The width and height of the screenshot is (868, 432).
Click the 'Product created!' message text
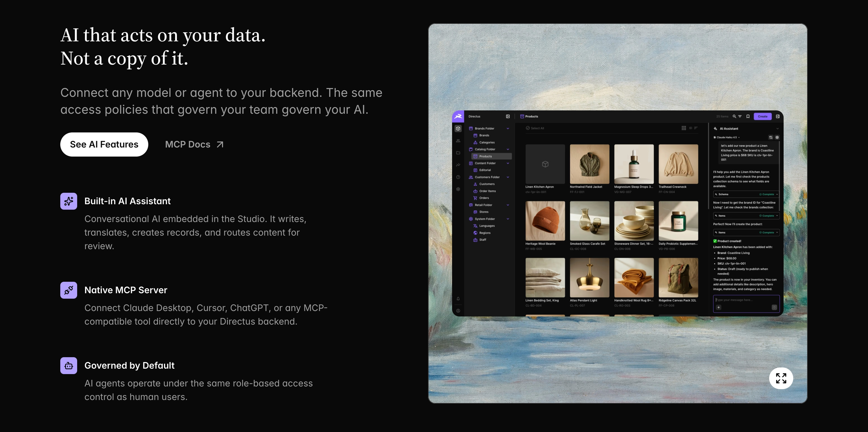(729, 241)
